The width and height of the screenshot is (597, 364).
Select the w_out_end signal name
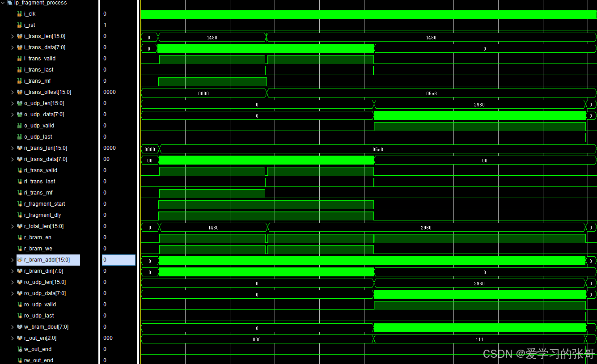[x=38, y=349]
